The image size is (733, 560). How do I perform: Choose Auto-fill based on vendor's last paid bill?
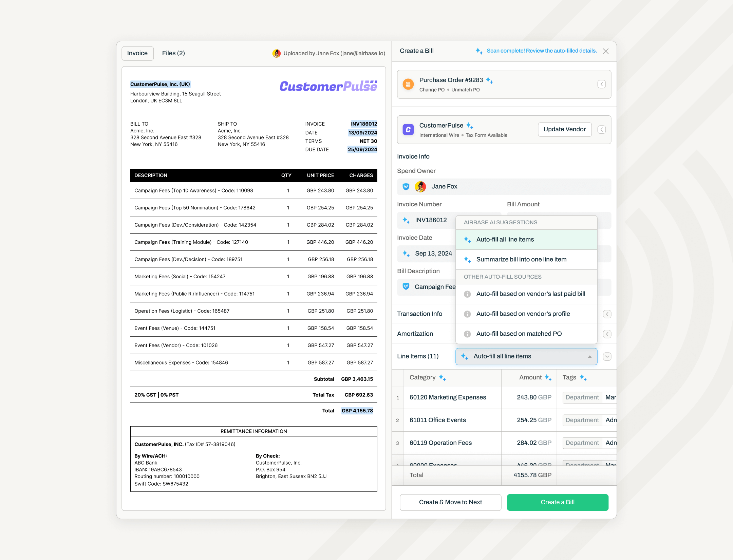coord(526,294)
